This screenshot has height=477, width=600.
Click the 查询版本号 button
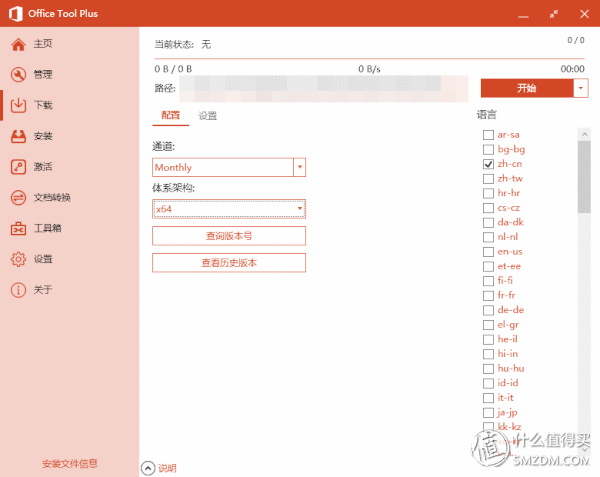pos(229,236)
